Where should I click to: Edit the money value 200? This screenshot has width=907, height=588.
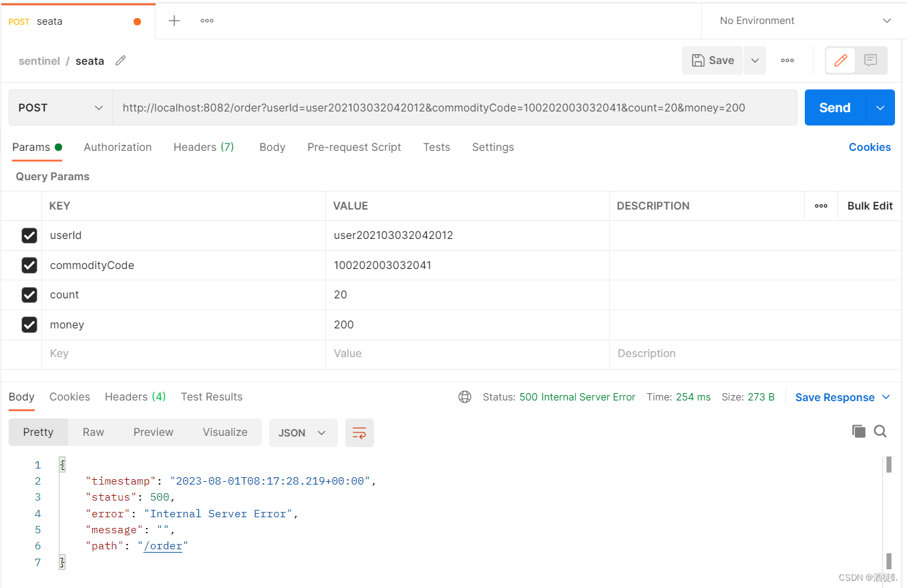(x=468, y=324)
